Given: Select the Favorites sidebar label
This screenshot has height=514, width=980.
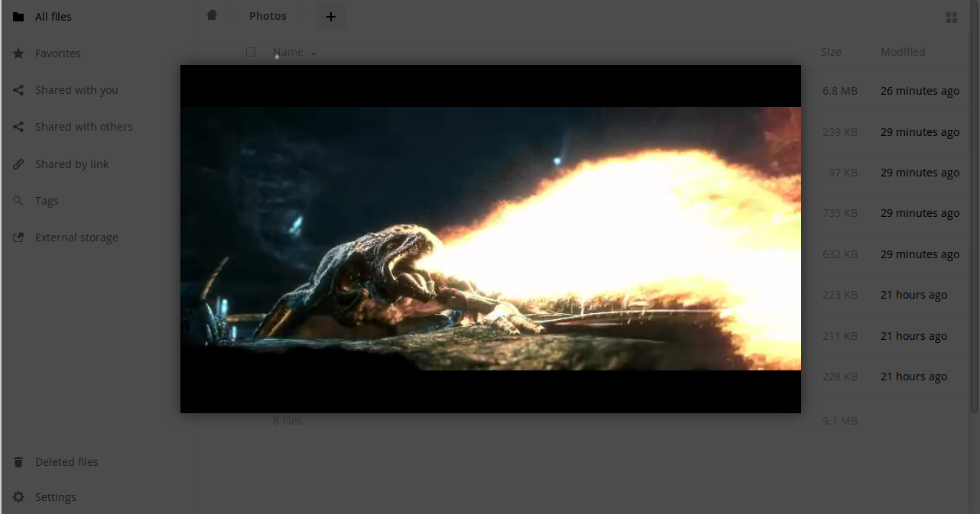Looking at the screenshot, I should [58, 53].
